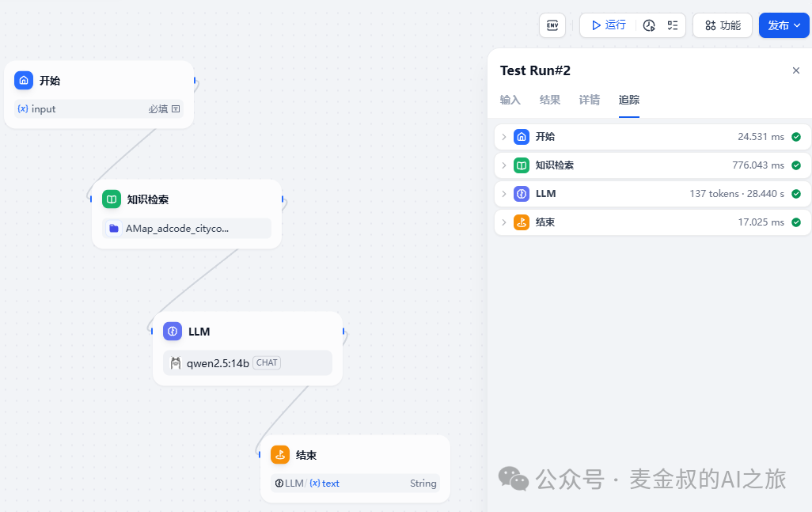Image resolution: width=812 pixels, height=512 pixels.
Task: Click the 17.025 ms duration text
Action: [761, 222]
